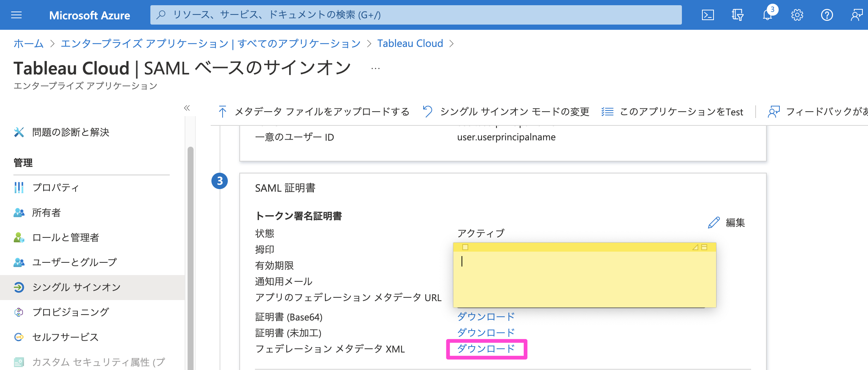This screenshot has width=868, height=370.
Task: Download the federation metadata XML
Action: pos(485,348)
